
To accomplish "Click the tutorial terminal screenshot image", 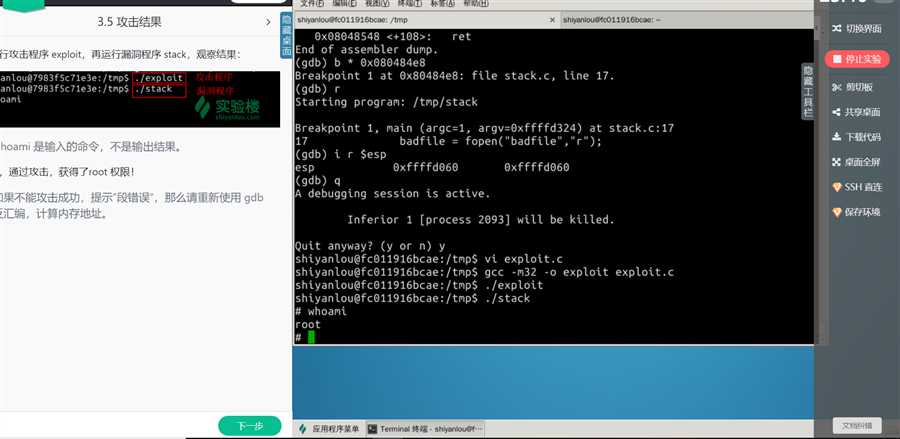I will (140, 99).
